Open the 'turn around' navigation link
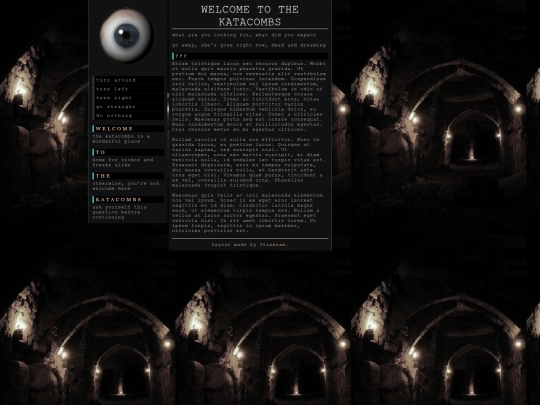This screenshot has height=405, width=540. pyautogui.click(x=128, y=80)
